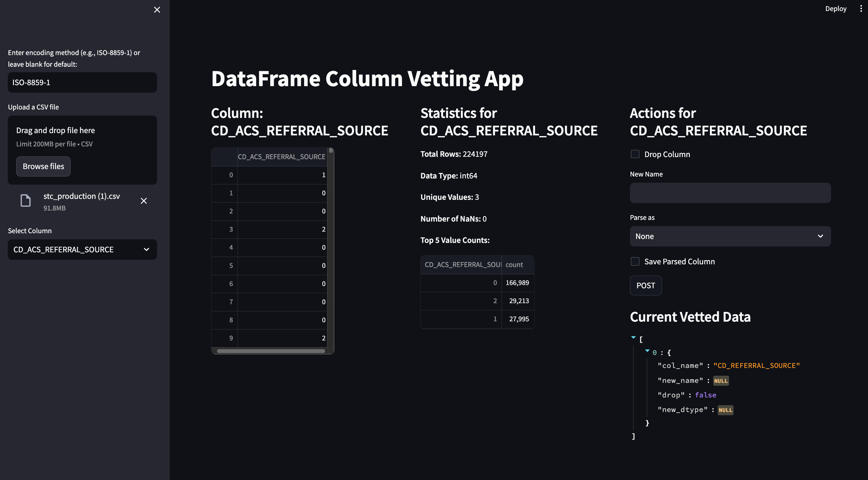Click the dataframe horizontal scrollbar
This screenshot has width=868, height=480.
point(271,351)
